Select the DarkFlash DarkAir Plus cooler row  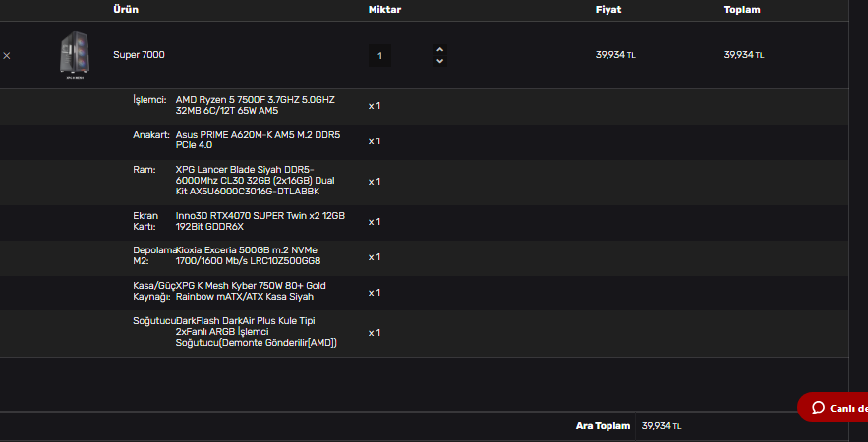pyautogui.click(x=424, y=333)
